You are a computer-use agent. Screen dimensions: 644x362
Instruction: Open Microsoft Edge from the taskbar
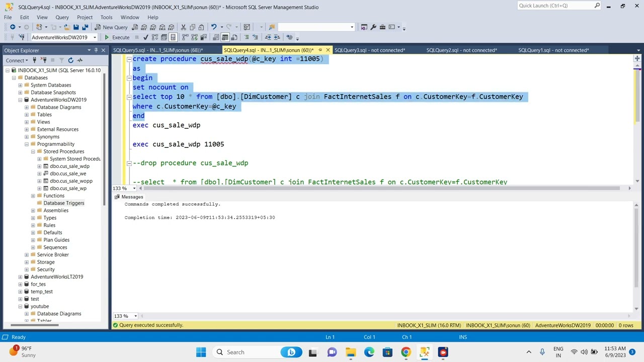pos(369,352)
